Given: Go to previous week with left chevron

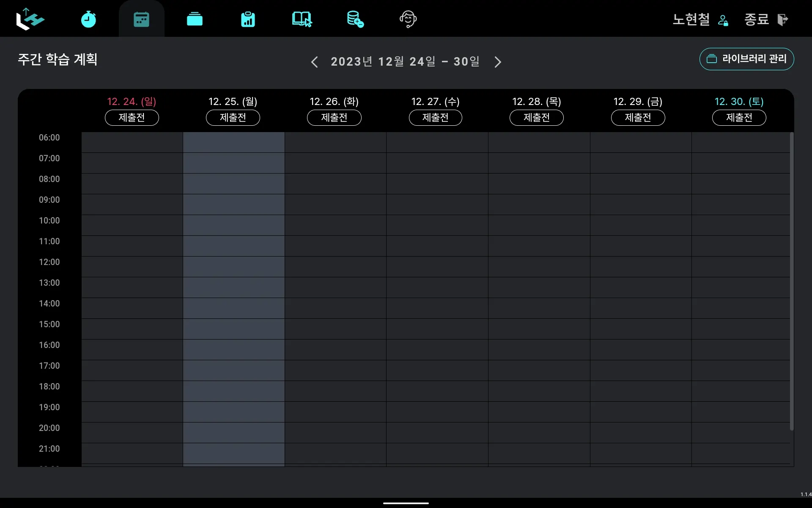Looking at the screenshot, I should pyautogui.click(x=314, y=62).
